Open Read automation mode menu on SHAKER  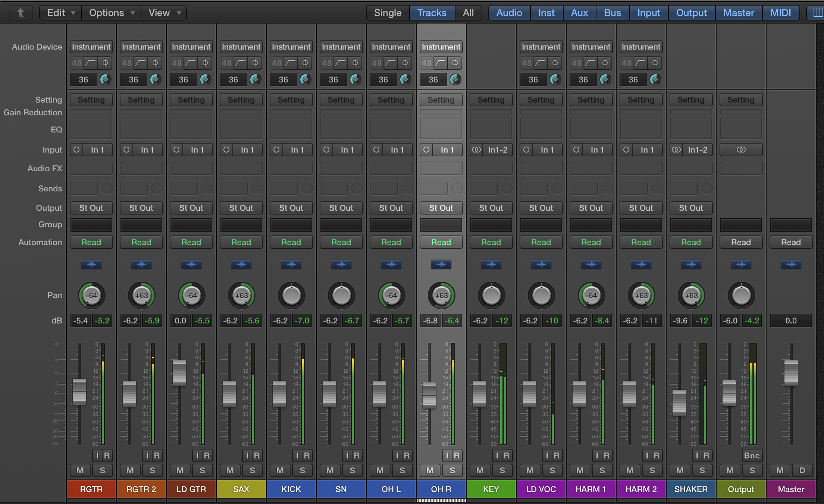(691, 242)
